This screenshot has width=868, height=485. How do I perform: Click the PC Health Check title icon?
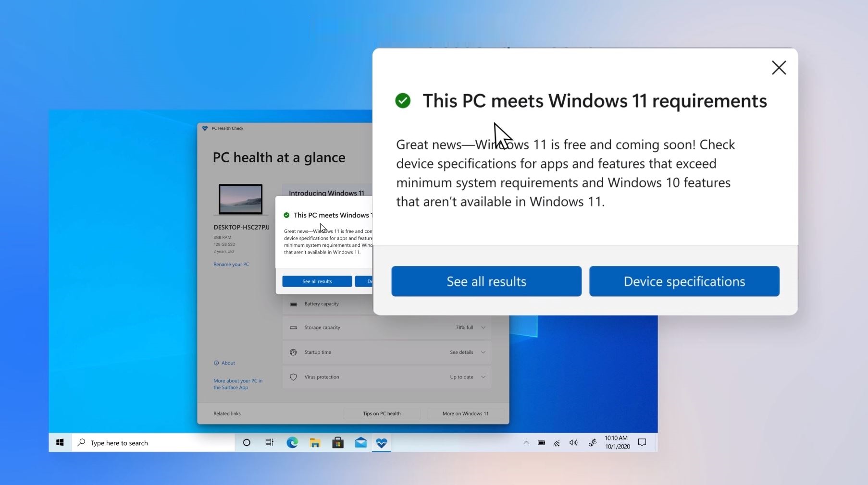[205, 128]
